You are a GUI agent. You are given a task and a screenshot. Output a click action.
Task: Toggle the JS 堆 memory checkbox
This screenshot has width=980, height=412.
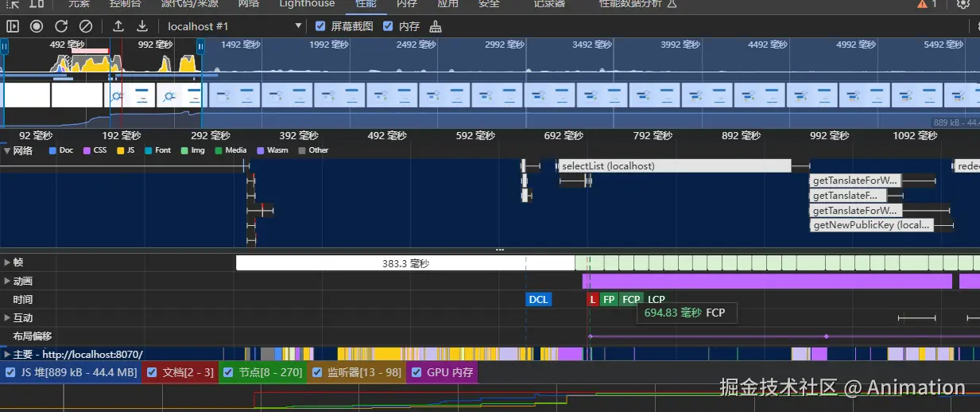pos(10,372)
